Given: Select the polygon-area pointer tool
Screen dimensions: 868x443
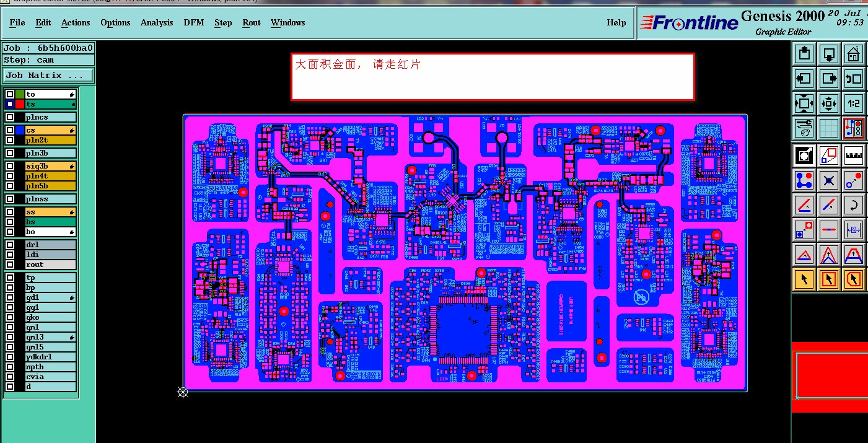Looking at the screenshot, I should point(854,279).
